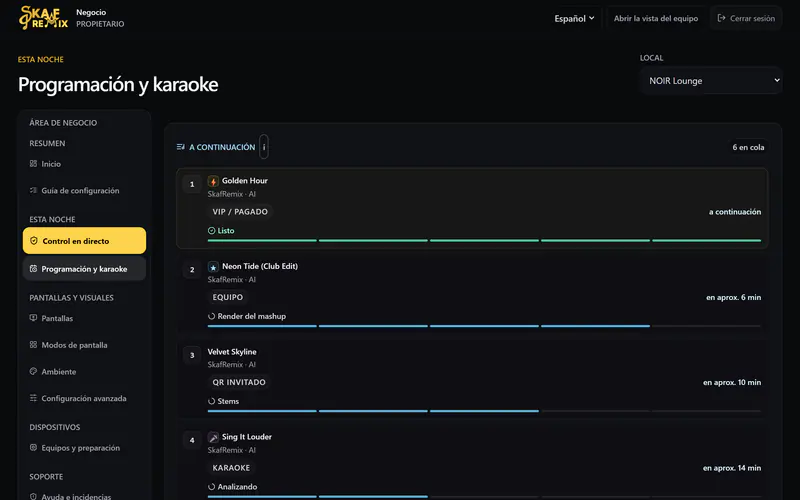Image resolution: width=800 pixels, height=500 pixels.
Task: Click the Equipos y preparación device icon
Action: point(33,447)
